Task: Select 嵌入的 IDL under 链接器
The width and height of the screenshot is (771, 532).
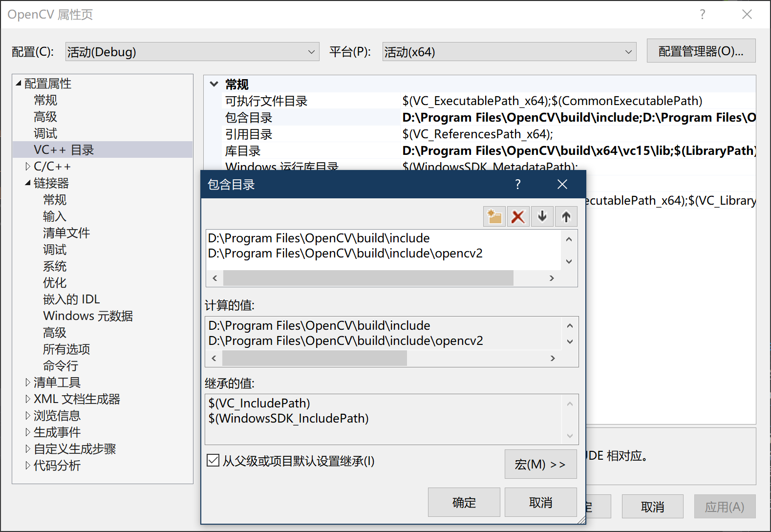Action: click(x=71, y=299)
